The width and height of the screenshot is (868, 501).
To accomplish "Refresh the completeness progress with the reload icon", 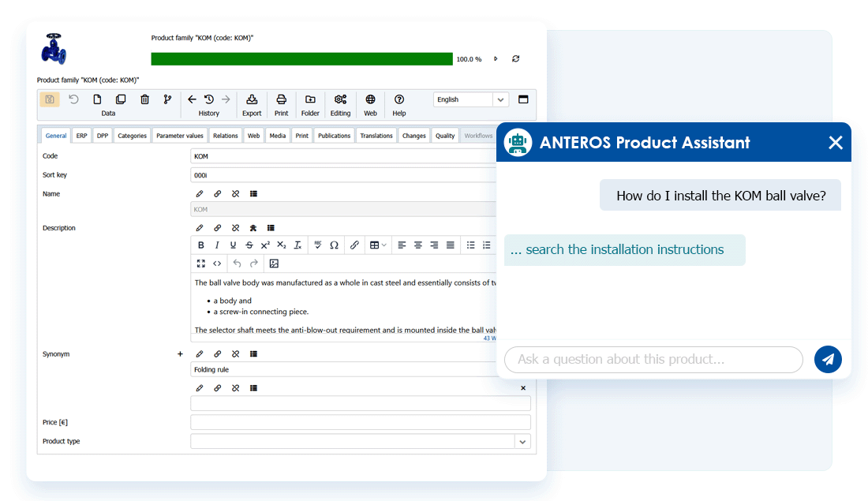I will (x=516, y=58).
